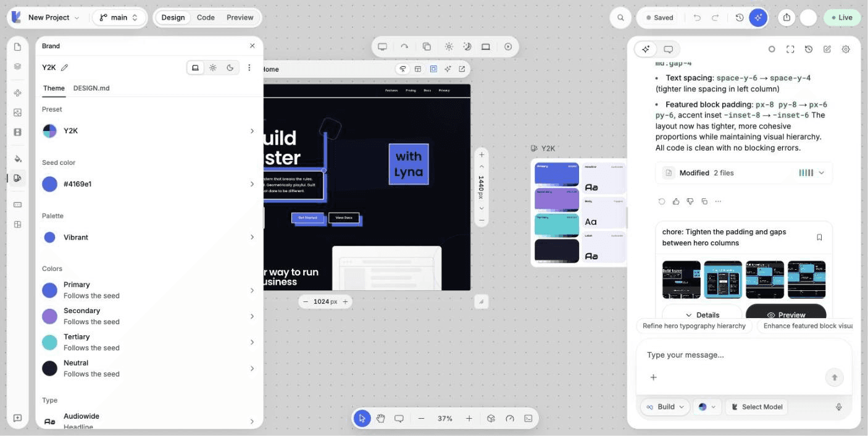The height and width of the screenshot is (436, 868).
Task: Switch to the Preview tab
Action: [x=240, y=17]
